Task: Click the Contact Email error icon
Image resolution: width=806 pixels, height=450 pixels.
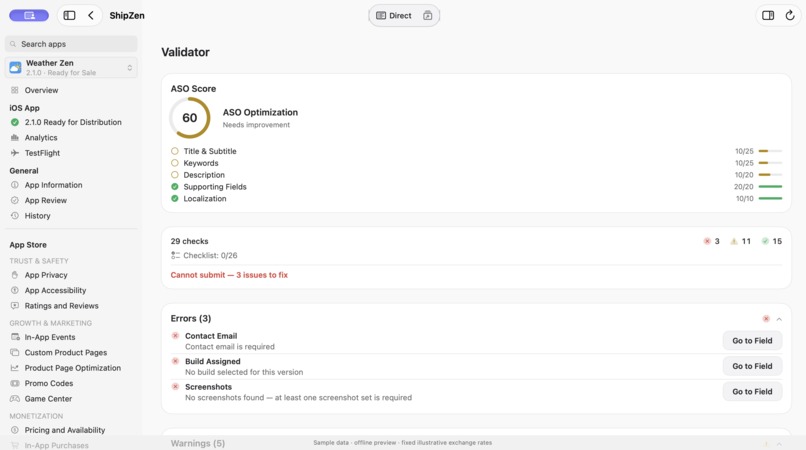Action: 175,335
